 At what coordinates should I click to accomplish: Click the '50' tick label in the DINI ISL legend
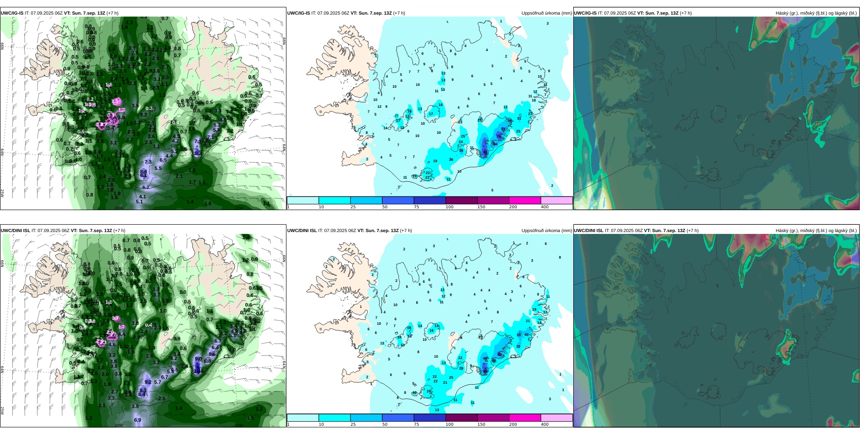click(385, 424)
